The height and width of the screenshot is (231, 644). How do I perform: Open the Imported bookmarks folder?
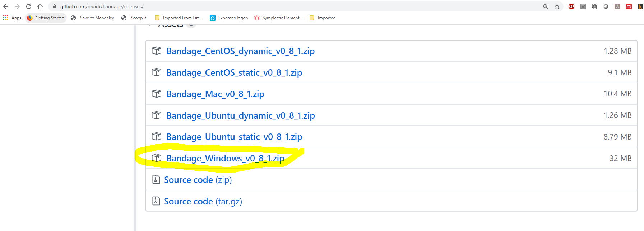(x=323, y=18)
